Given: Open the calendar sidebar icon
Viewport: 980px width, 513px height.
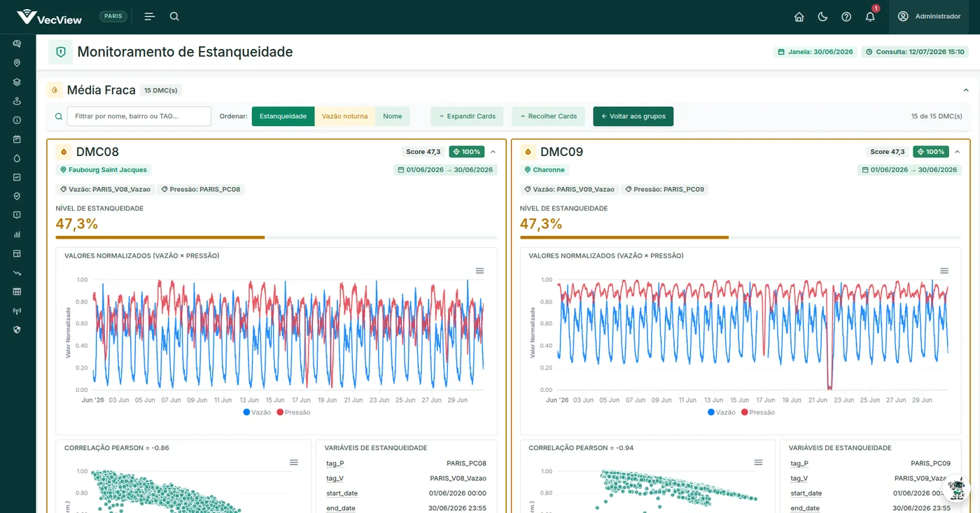Looking at the screenshot, I should [17, 139].
